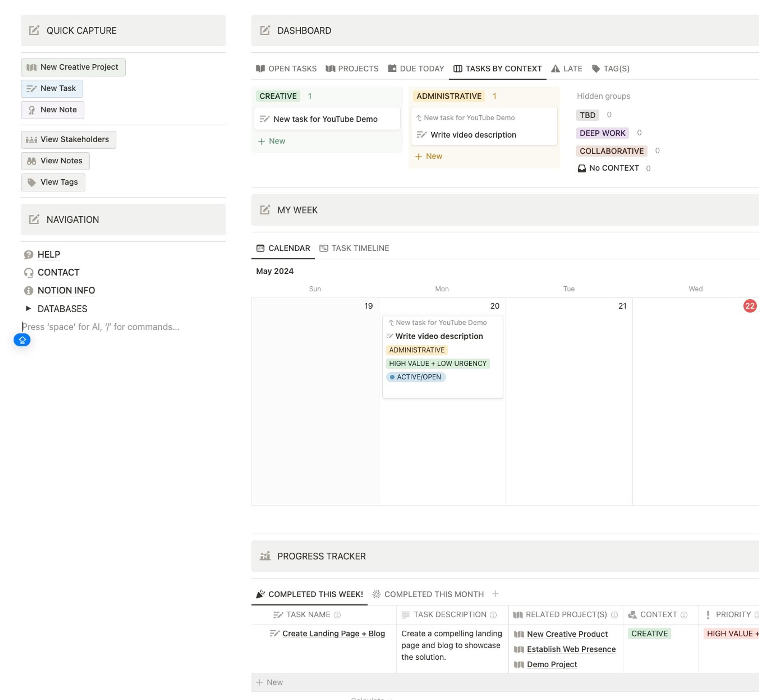Screen dimensions: 759x700
Task: Click the edit icon beside QUICK CAPTURE
Action: coord(34,30)
